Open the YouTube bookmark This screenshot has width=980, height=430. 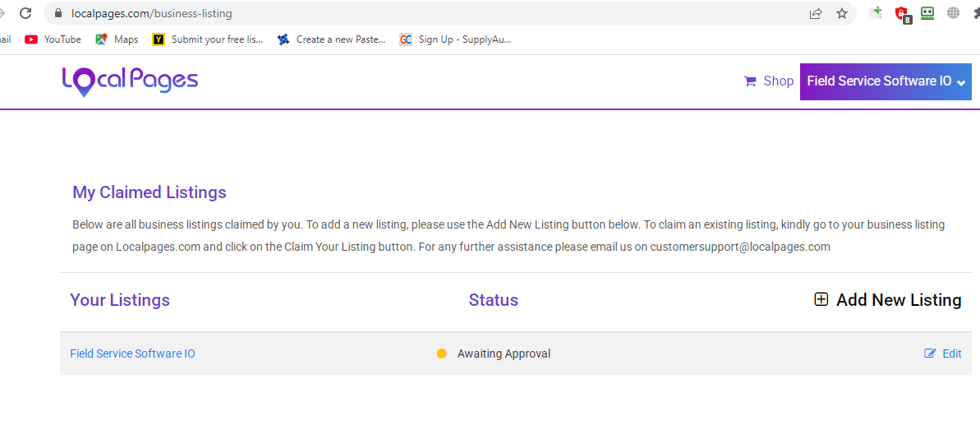(x=53, y=39)
